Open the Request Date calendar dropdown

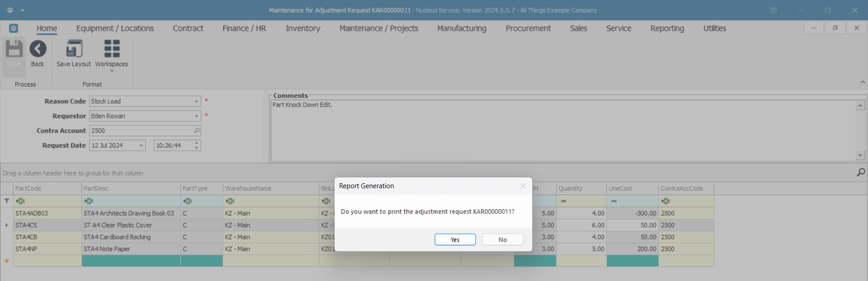141,145
